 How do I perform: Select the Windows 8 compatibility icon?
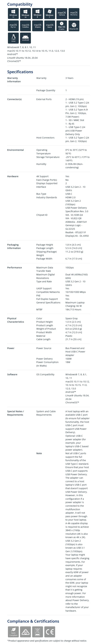37,13
